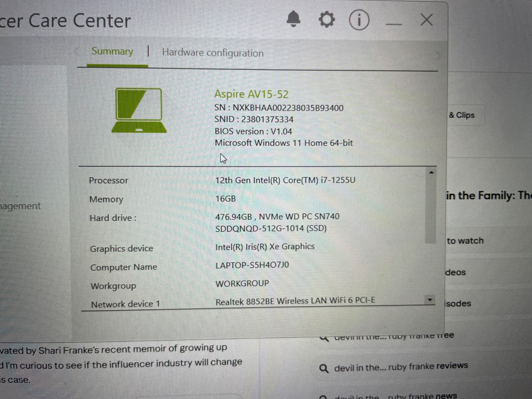Select Intel Iris Xe Graphics value

pos(265,247)
